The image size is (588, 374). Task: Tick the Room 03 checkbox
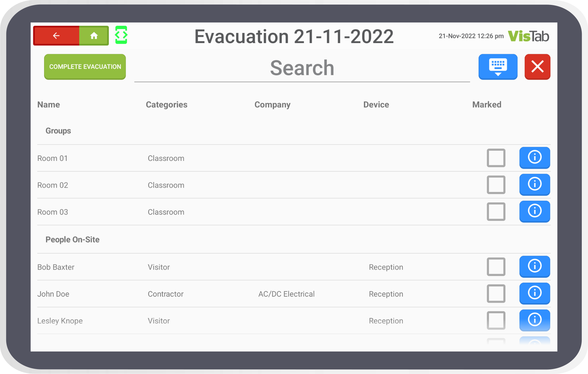click(x=496, y=211)
